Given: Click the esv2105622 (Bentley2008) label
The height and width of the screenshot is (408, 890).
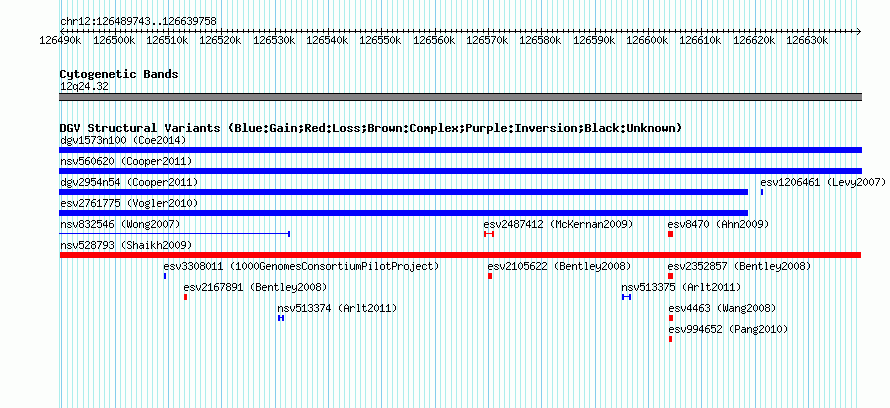Looking at the screenshot, I should point(559,266).
